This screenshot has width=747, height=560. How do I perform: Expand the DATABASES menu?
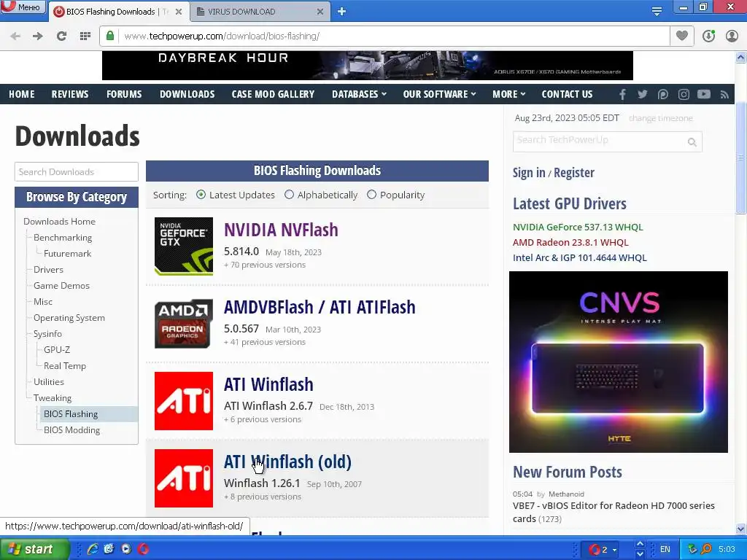(x=359, y=94)
